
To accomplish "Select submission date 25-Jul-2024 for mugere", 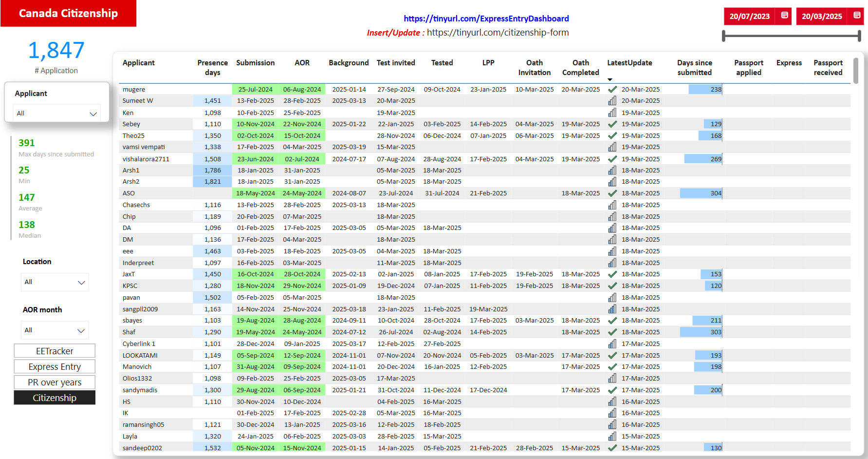I will tap(255, 89).
